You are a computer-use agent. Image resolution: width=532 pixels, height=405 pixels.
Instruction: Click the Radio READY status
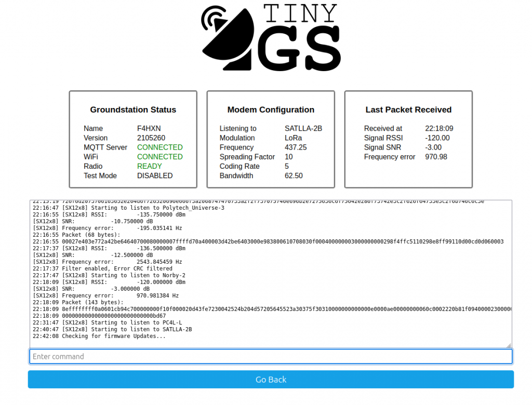point(149,167)
